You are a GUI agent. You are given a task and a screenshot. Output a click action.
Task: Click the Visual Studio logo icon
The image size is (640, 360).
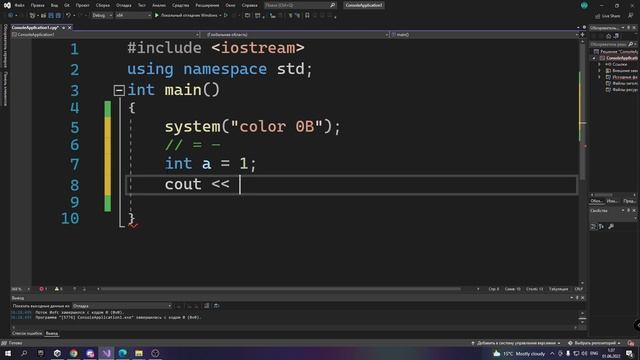pos(7,5)
